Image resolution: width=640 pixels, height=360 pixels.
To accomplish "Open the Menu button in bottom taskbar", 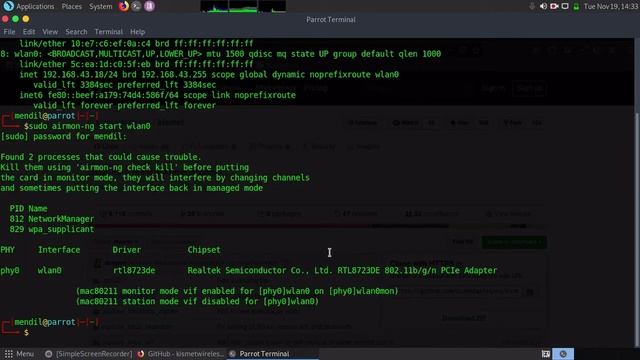I will point(19,354).
